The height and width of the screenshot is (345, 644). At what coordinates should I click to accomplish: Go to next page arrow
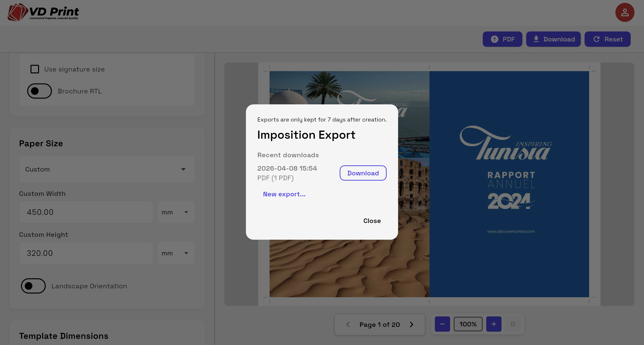[412, 325]
